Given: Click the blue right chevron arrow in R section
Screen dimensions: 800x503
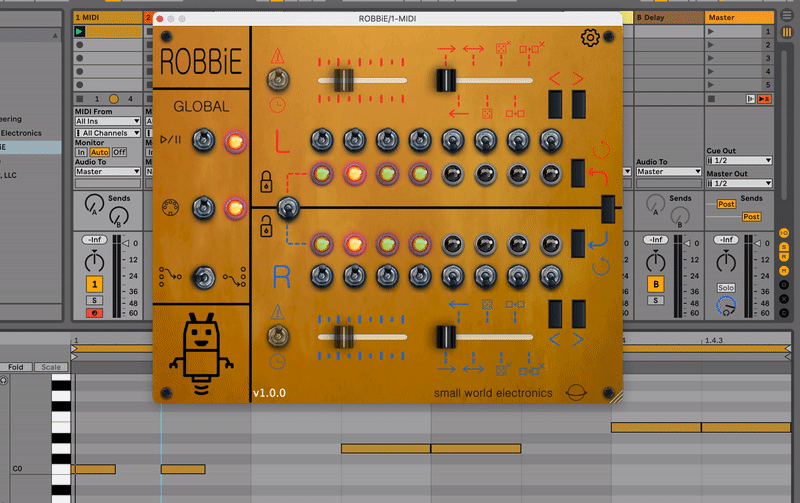Looking at the screenshot, I should (578, 339).
